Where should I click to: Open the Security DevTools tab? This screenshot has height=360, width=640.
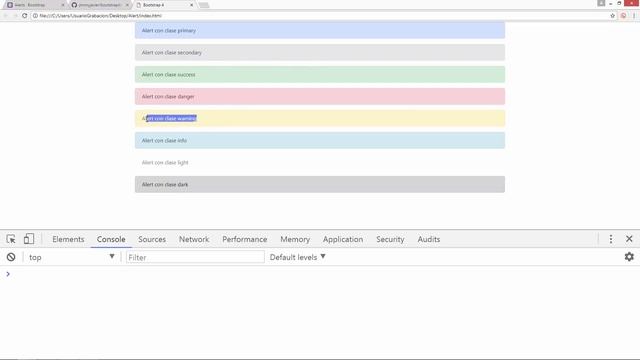click(x=390, y=239)
